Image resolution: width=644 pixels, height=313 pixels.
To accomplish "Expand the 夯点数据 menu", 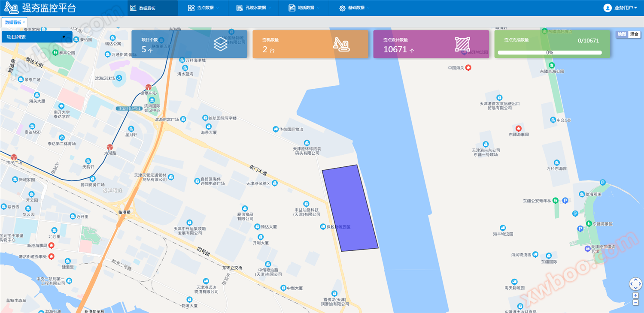I will (x=203, y=8).
